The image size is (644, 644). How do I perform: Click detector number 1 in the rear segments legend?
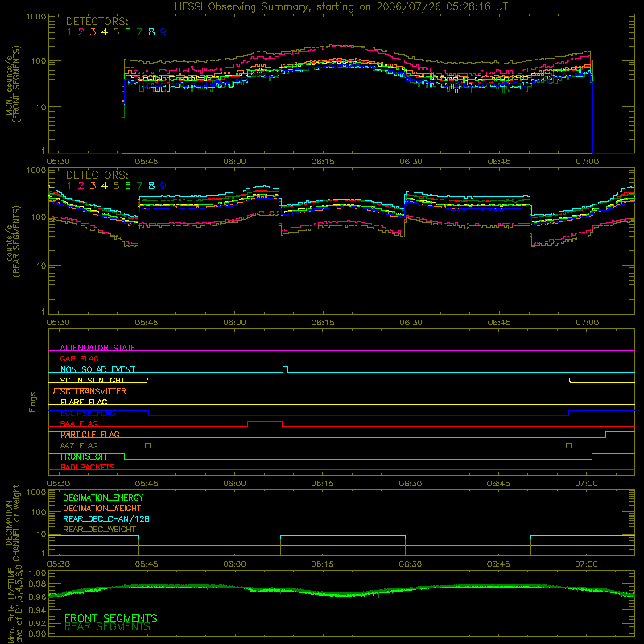(x=69, y=186)
